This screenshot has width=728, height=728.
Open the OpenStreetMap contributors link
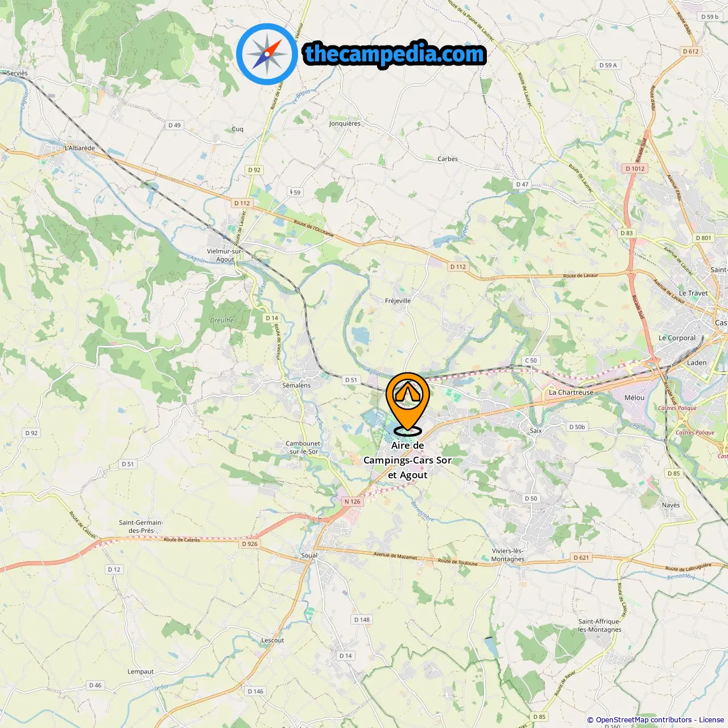[644, 719]
